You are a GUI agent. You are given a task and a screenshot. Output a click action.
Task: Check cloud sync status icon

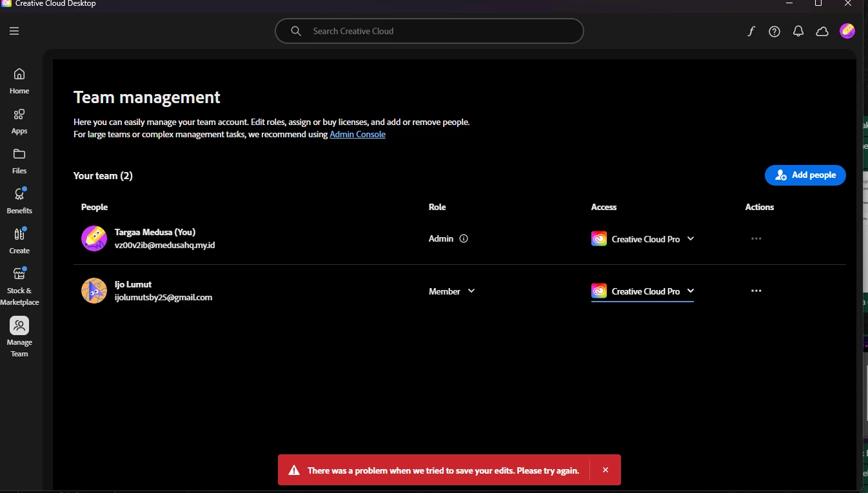[822, 31]
